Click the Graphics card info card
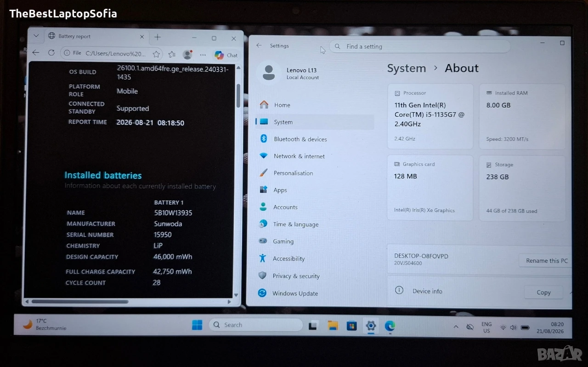 click(430, 188)
